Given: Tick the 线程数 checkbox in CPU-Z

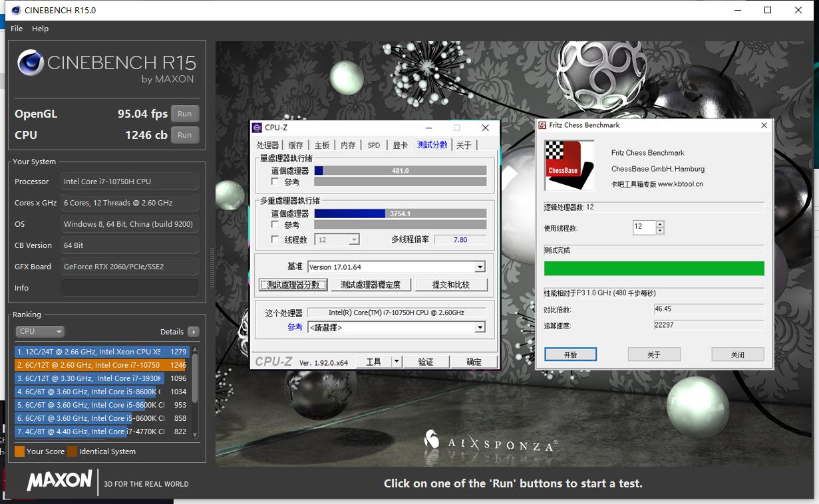Looking at the screenshot, I should click(275, 239).
